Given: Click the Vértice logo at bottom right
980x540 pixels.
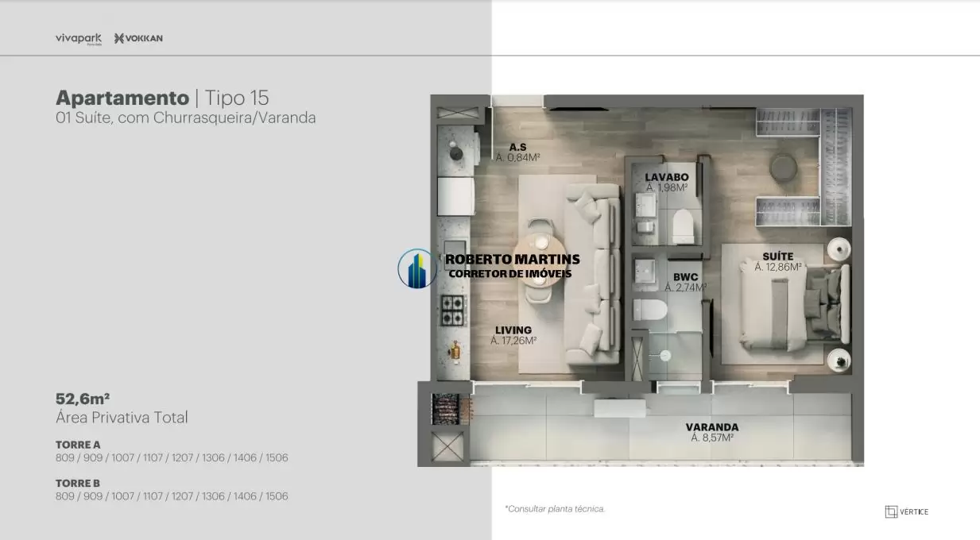Looking at the screenshot, I should (x=906, y=511).
